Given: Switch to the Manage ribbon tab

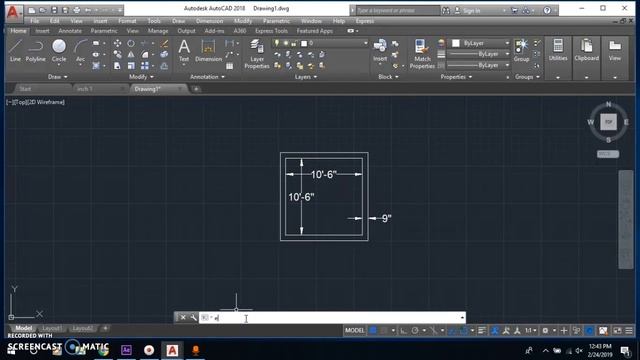Looking at the screenshot, I should [x=158, y=31].
